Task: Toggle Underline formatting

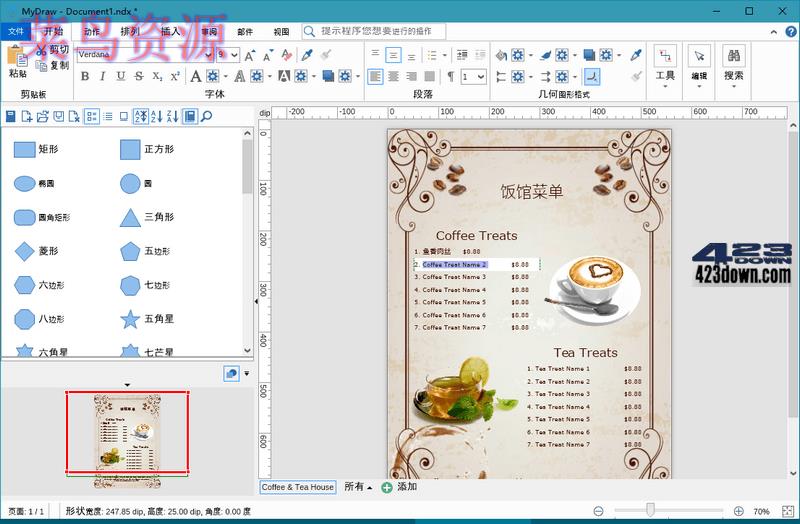Action: click(x=120, y=77)
